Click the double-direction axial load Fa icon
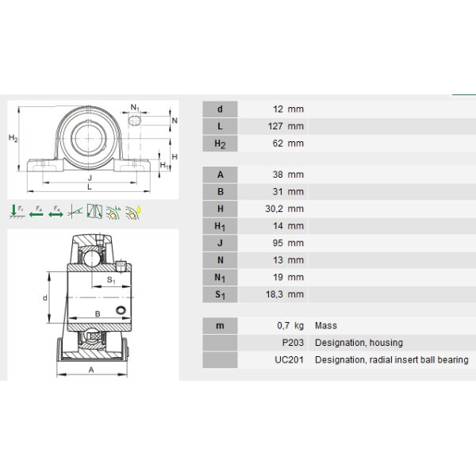The image size is (476, 476). coord(56,211)
